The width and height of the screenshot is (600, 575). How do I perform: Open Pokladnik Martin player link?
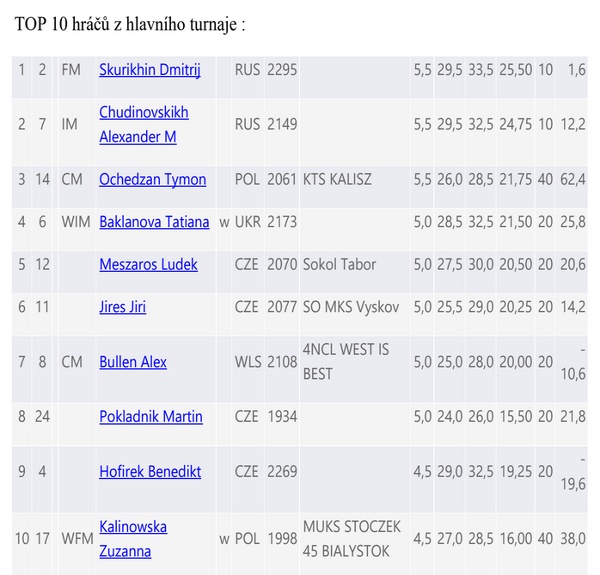tap(151, 417)
